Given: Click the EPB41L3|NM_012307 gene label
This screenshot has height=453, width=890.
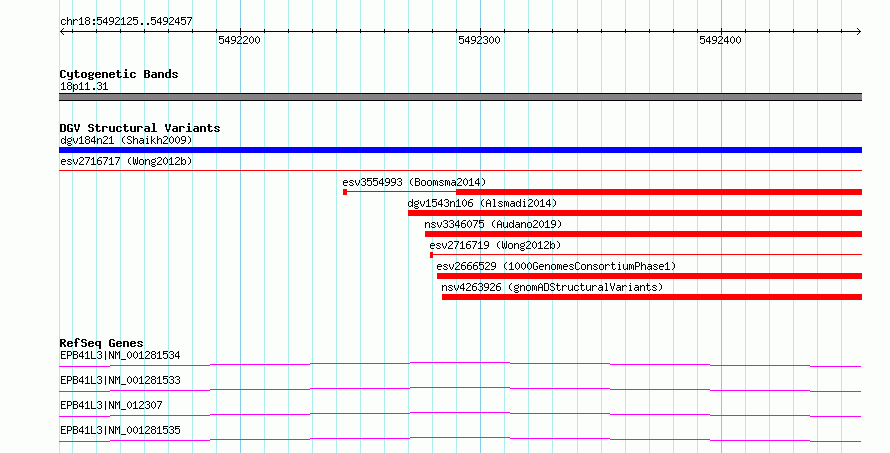Looking at the screenshot, I should [111, 405].
